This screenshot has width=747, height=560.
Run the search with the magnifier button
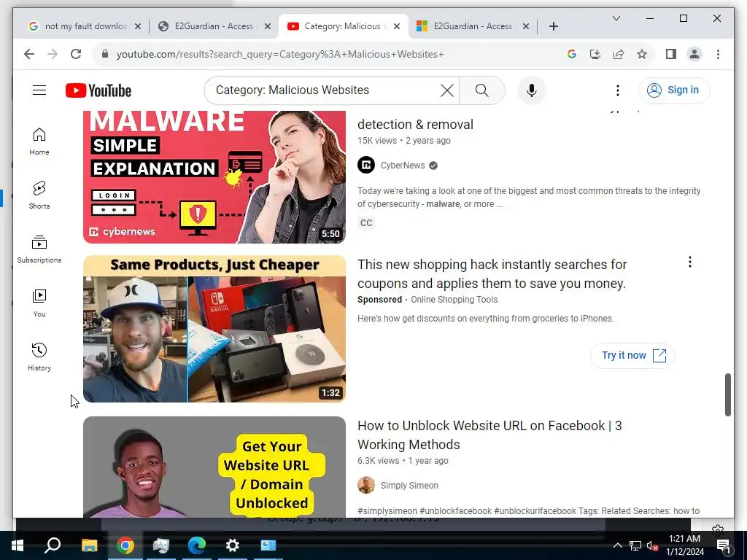(x=481, y=90)
